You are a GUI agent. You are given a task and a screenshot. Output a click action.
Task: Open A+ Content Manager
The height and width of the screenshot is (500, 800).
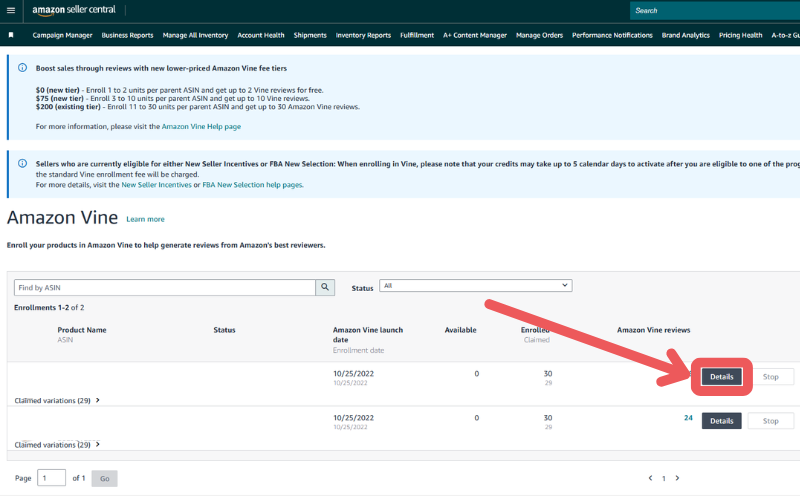point(475,35)
